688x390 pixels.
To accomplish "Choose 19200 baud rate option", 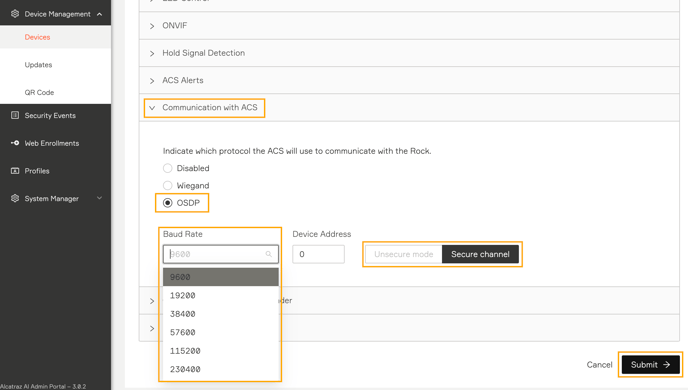I will [221, 296].
